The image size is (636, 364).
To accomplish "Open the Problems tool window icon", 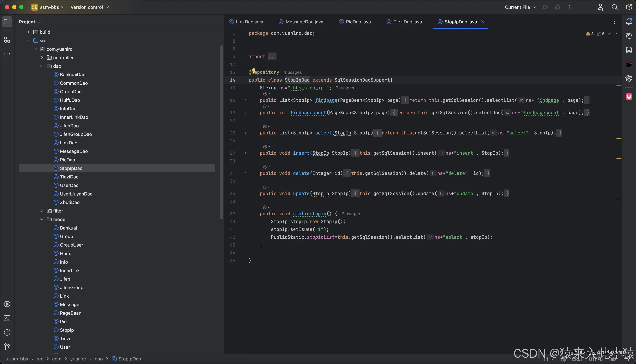I will (7, 332).
